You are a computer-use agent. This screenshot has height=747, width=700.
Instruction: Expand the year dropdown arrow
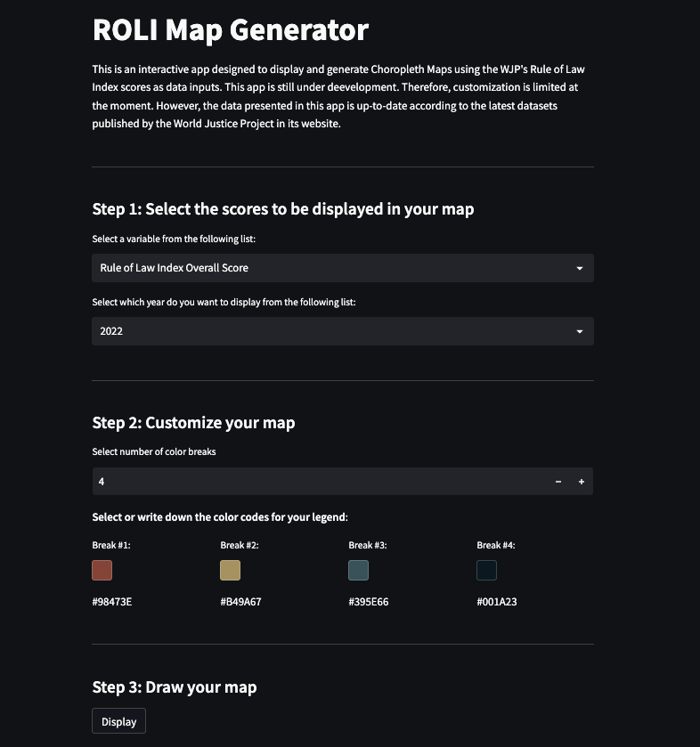(580, 331)
